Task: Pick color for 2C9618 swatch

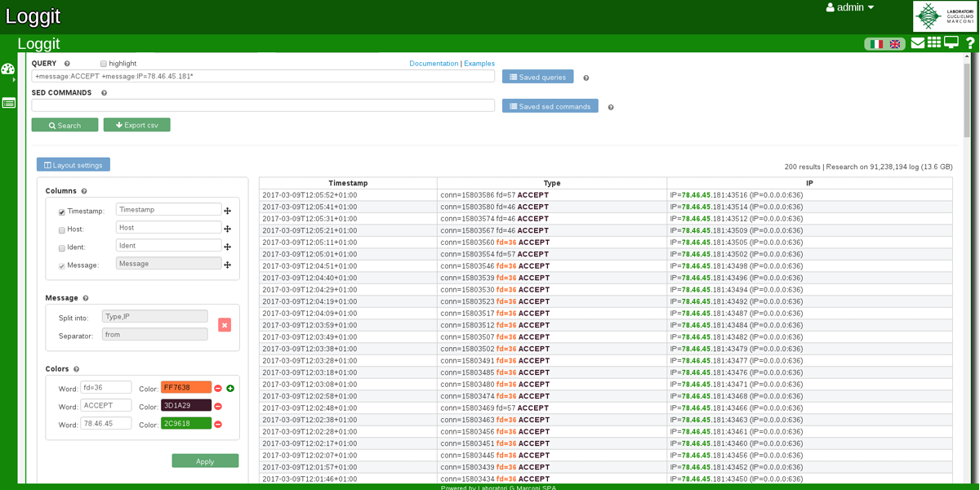Action: pyautogui.click(x=186, y=424)
